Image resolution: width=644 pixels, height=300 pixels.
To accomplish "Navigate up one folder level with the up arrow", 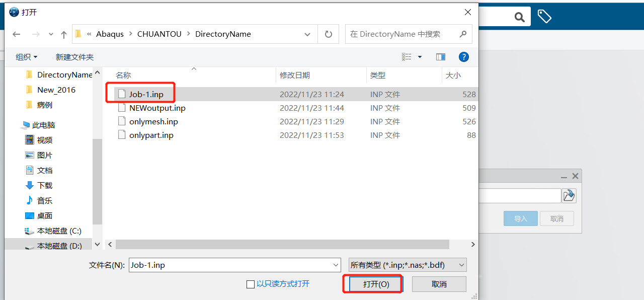I will (x=63, y=34).
